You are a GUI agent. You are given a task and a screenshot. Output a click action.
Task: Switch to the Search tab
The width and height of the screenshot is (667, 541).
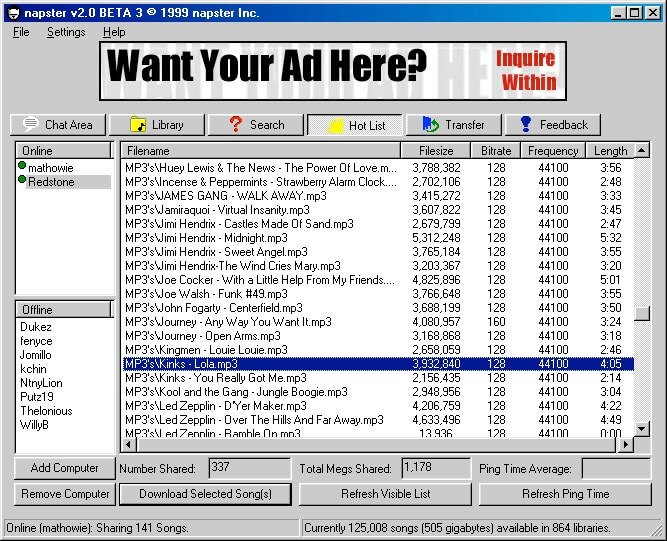click(256, 125)
